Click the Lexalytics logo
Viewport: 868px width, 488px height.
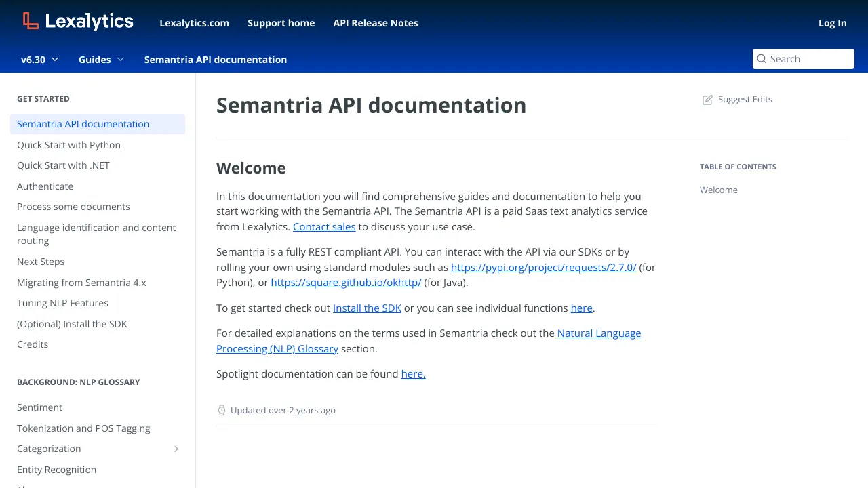click(78, 22)
